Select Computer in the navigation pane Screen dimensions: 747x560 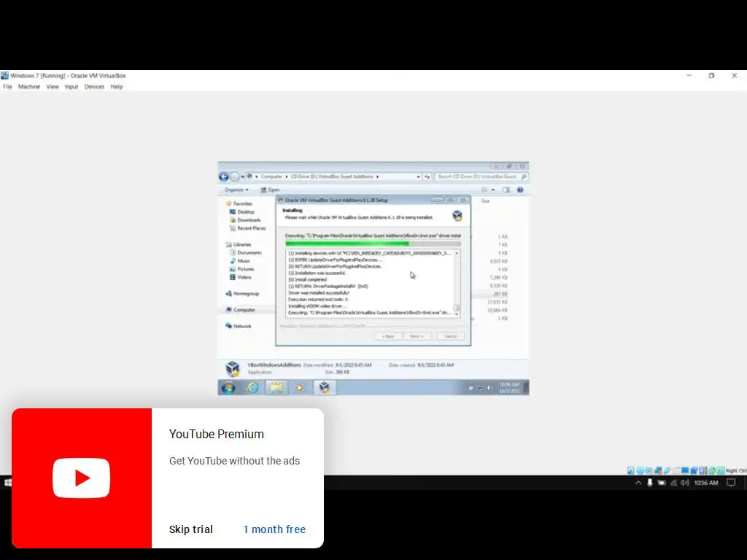[241, 310]
